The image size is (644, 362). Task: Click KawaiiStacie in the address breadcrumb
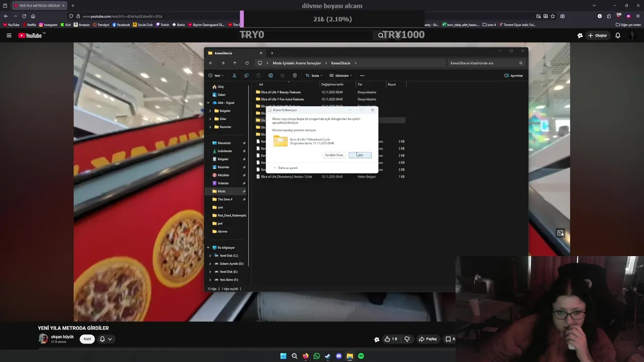[x=341, y=63]
